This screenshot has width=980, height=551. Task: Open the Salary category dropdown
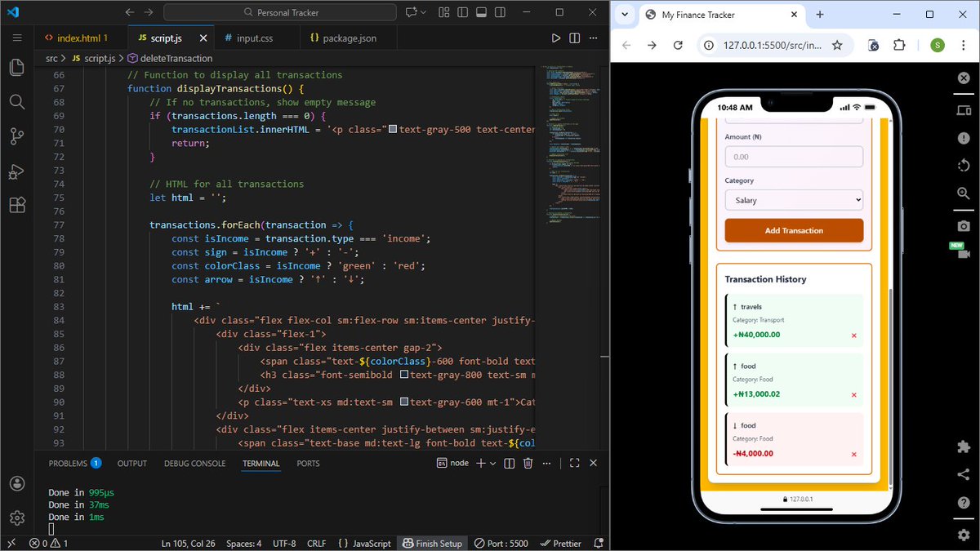[x=794, y=200]
